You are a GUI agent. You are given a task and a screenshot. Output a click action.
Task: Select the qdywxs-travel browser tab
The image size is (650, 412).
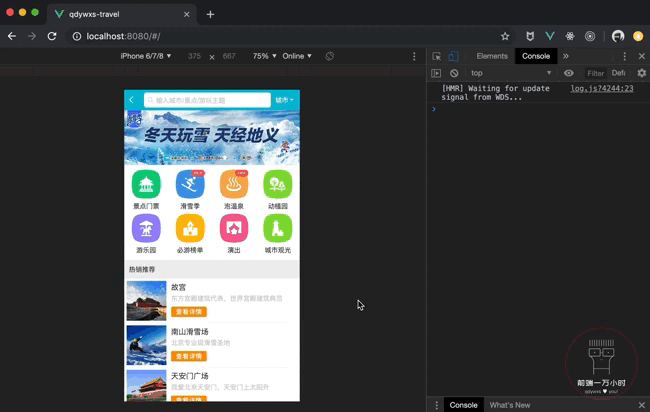click(121, 15)
